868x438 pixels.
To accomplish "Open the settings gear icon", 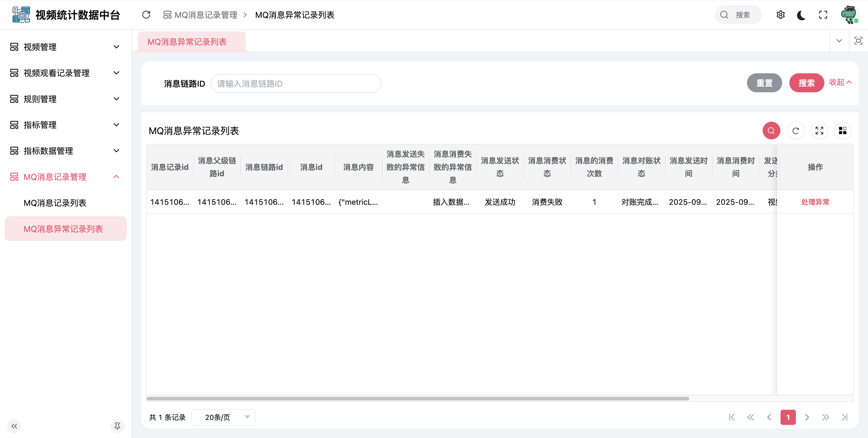I will [780, 15].
